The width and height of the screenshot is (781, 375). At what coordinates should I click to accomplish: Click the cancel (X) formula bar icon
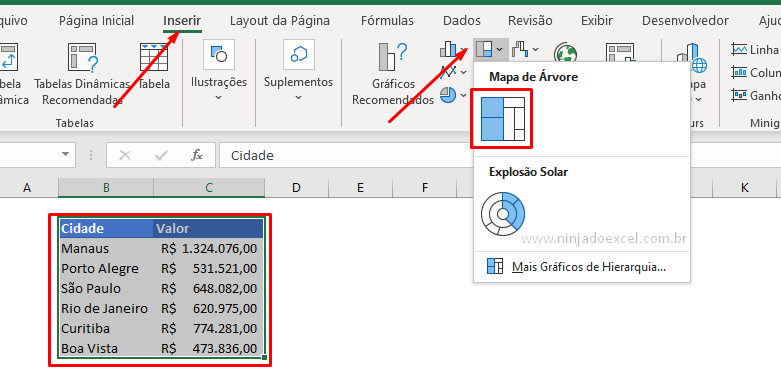click(x=125, y=155)
